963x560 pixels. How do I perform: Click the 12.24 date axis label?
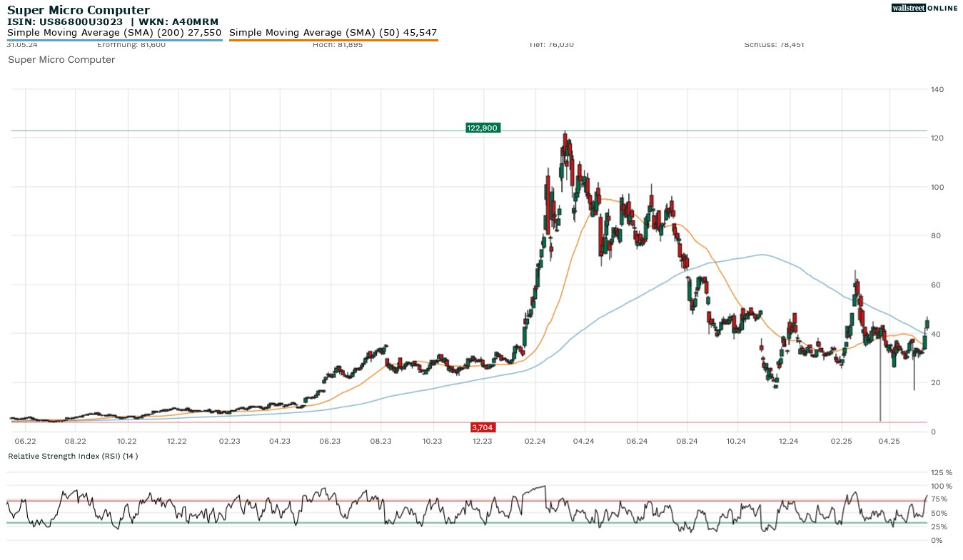[x=789, y=442]
